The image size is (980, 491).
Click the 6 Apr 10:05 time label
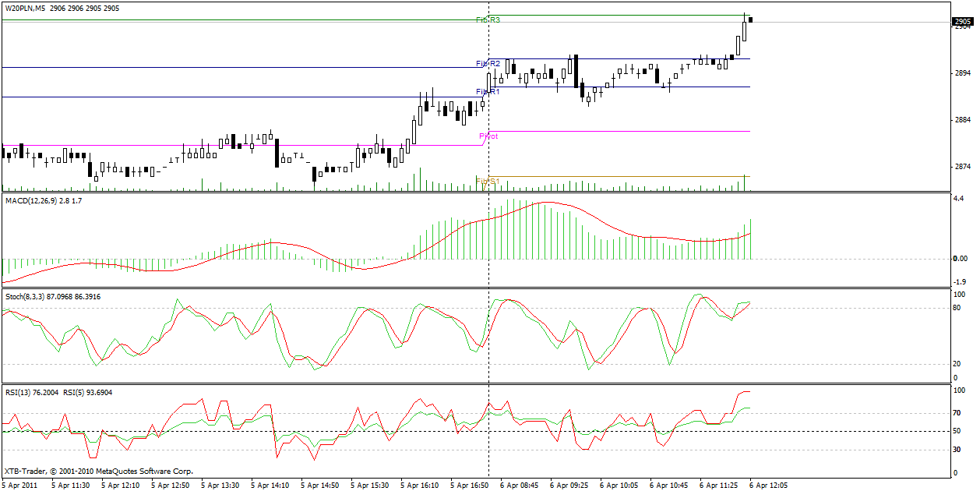[x=619, y=484]
